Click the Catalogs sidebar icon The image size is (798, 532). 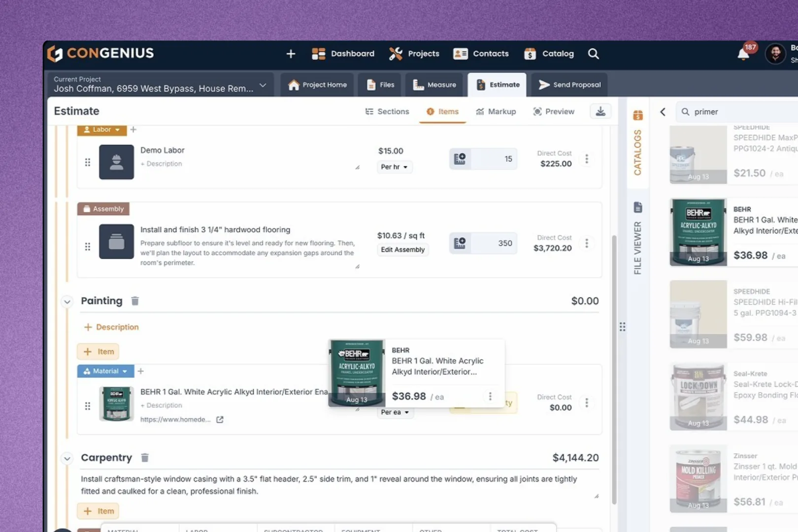click(x=638, y=115)
